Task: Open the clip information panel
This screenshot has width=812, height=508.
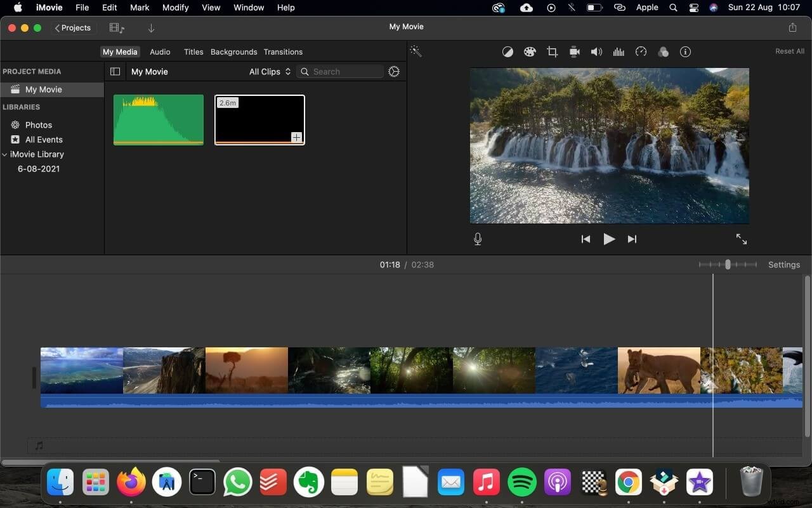Action: click(x=685, y=51)
